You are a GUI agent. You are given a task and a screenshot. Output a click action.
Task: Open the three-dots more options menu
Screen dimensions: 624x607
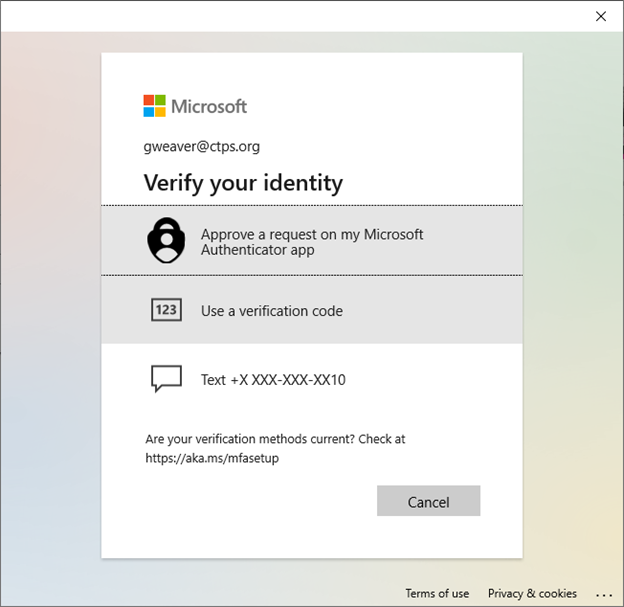pos(604,595)
